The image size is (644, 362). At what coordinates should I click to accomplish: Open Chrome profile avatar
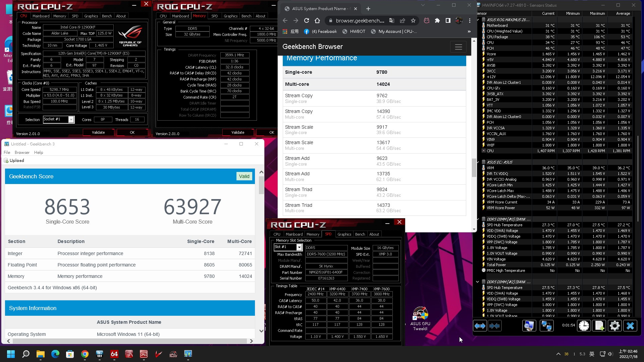[x=459, y=20]
